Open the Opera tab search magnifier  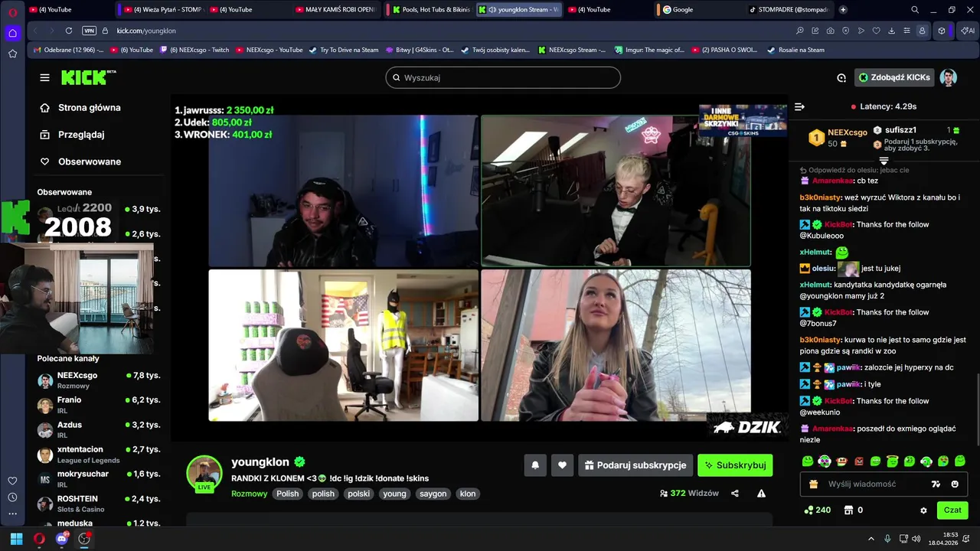pyautogui.click(x=915, y=9)
